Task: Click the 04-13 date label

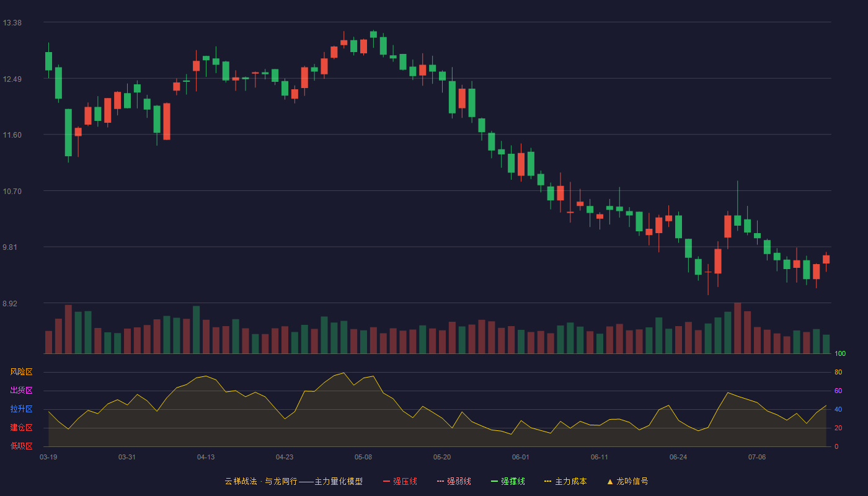Action: pos(206,457)
